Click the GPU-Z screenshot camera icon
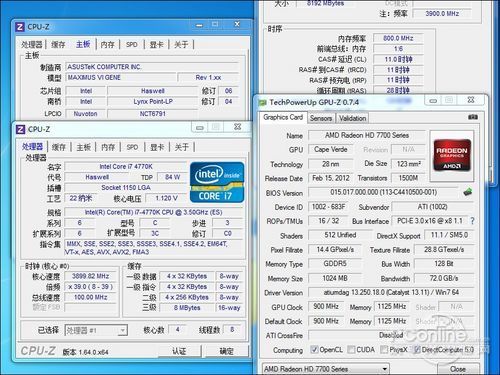500x375 pixels. pos(473,117)
